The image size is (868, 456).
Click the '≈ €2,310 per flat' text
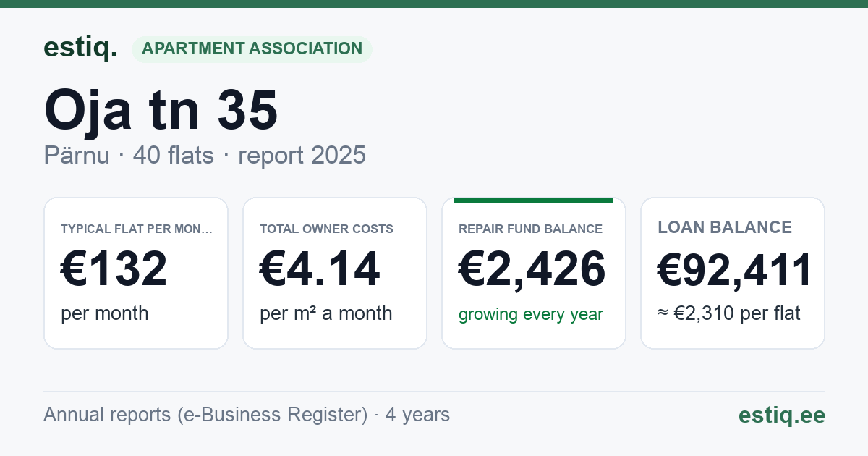729,314
